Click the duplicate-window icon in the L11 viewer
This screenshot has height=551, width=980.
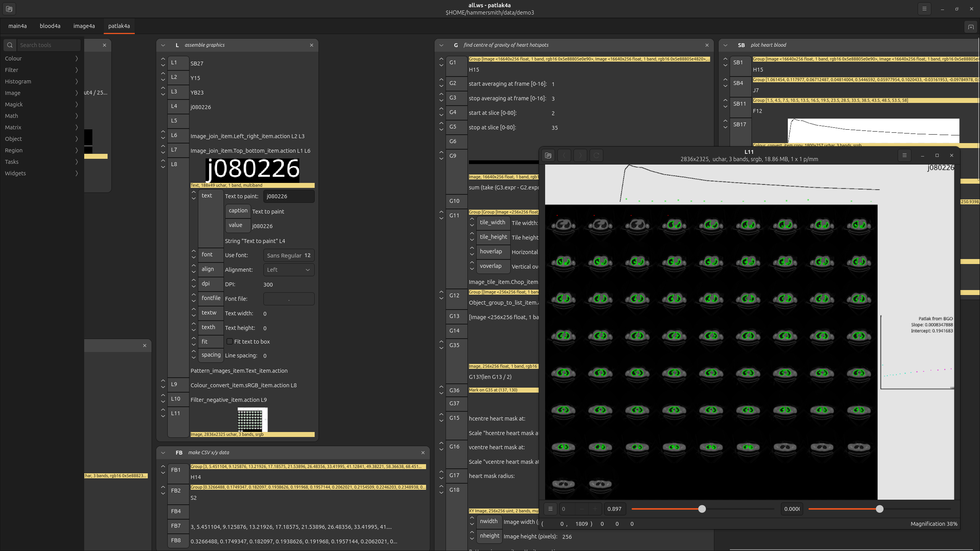point(548,155)
